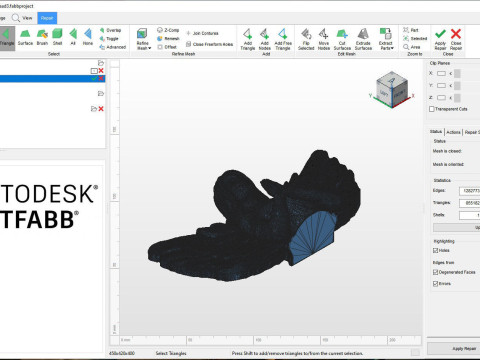
Task: Open the View ribbon tab
Action: (22, 18)
